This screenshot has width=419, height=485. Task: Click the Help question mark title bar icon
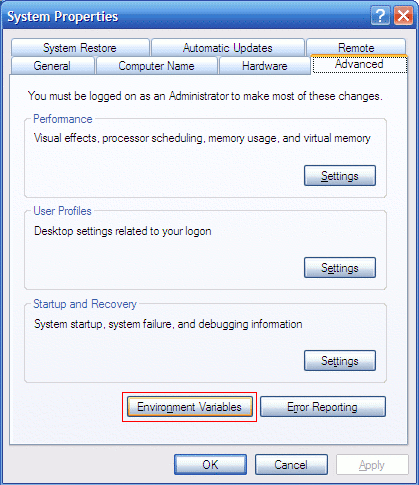[x=380, y=16]
